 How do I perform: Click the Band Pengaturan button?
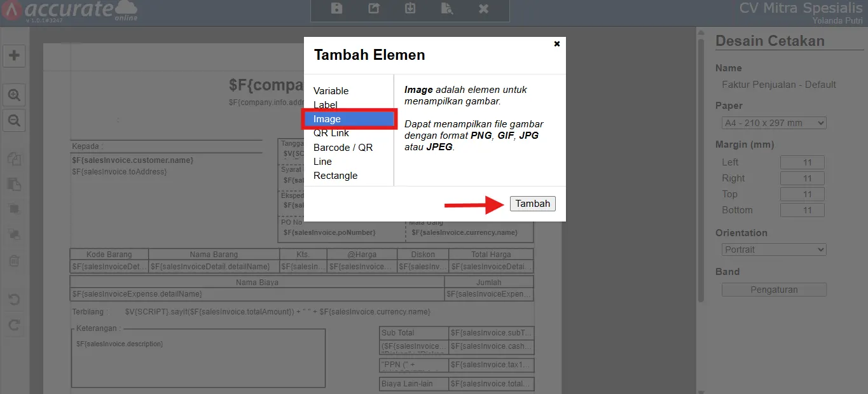coord(774,290)
